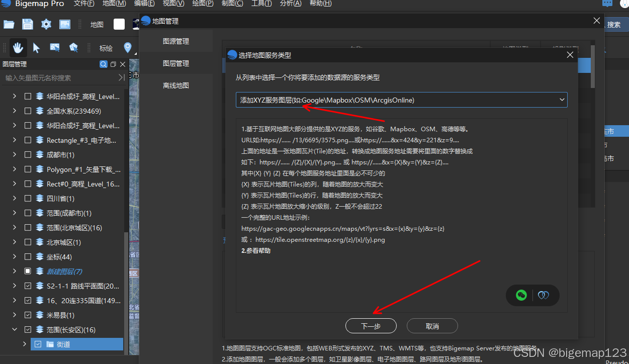Float the layer management panel

click(x=113, y=64)
